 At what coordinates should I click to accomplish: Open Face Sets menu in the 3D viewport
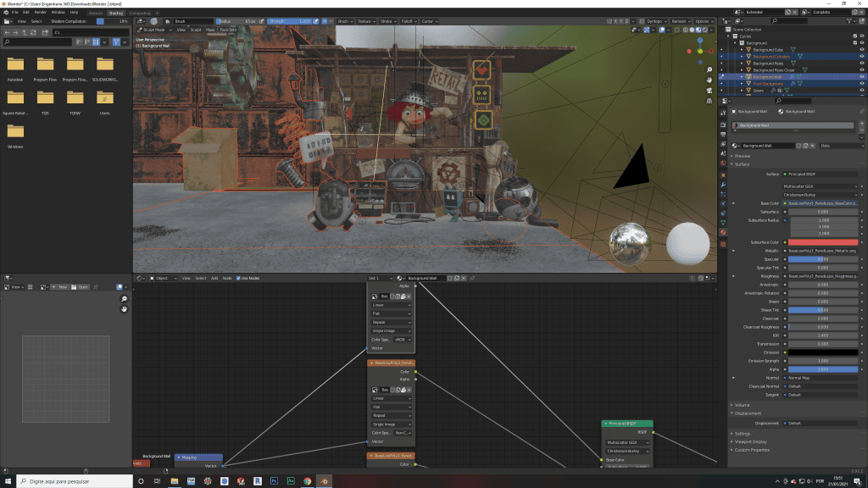click(228, 30)
